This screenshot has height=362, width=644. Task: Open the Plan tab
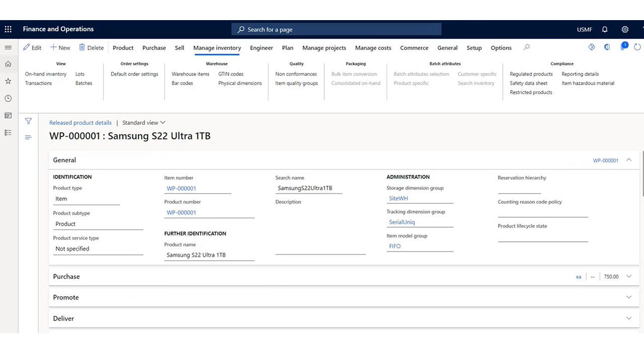(x=288, y=48)
